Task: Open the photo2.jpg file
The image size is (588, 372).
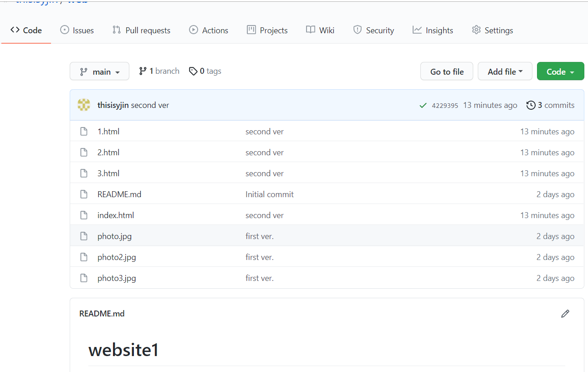Action: tap(117, 257)
